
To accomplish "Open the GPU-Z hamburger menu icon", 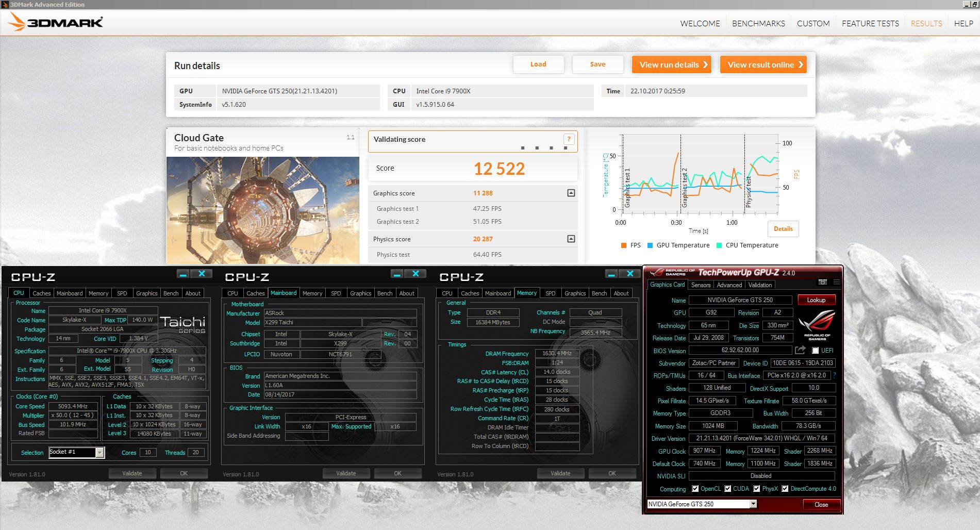I will (837, 282).
